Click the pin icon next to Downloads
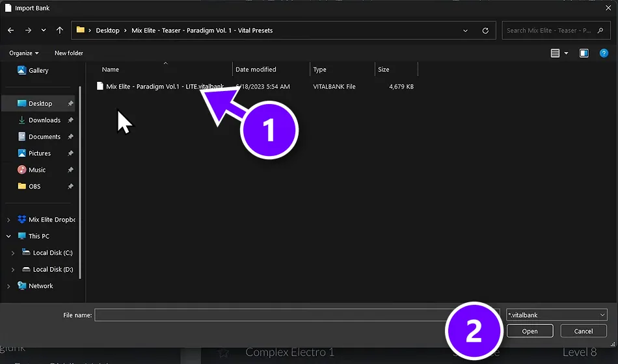This screenshot has width=618, height=364. click(x=70, y=120)
